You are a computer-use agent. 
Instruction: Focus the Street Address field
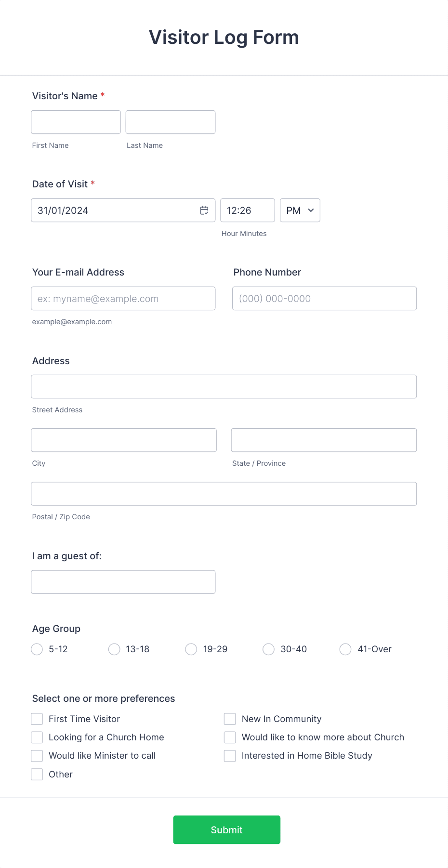pos(224,386)
